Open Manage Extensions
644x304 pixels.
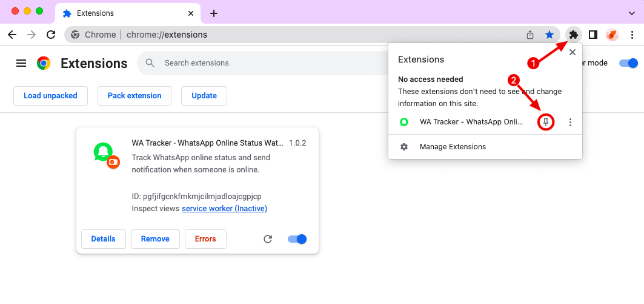(485, 147)
